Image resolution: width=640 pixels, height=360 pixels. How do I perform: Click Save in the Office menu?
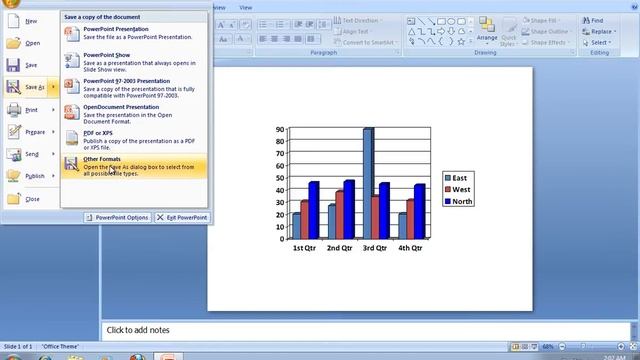pos(31,65)
